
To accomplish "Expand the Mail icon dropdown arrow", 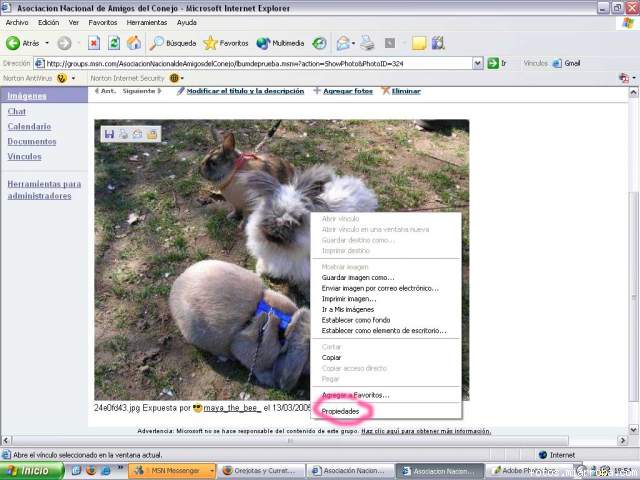I will [353, 43].
